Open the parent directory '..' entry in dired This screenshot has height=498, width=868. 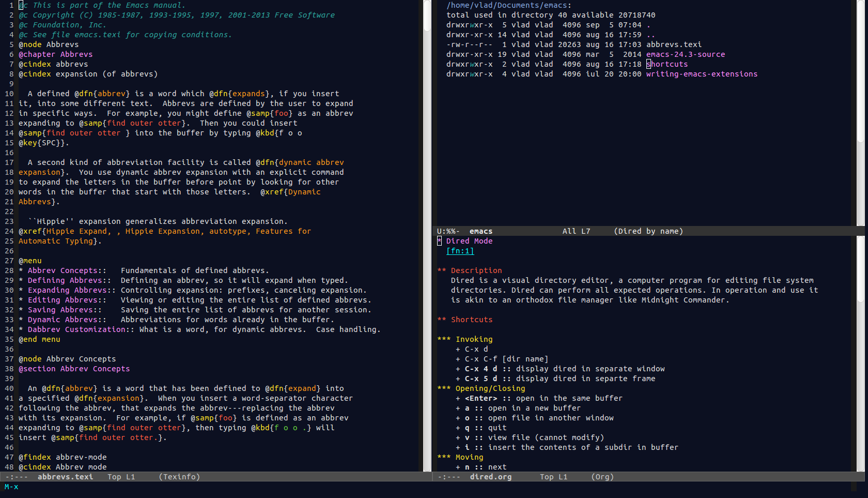pyautogui.click(x=651, y=35)
